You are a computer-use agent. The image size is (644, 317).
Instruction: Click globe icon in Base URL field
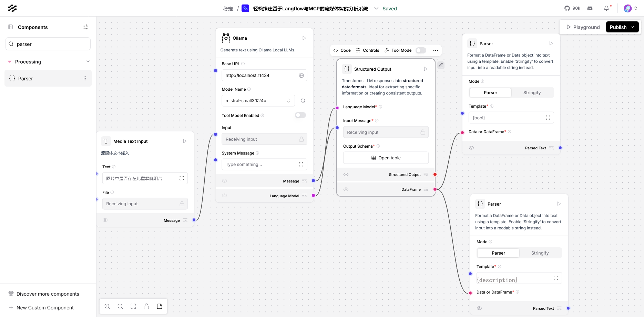click(x=301, y=75)
